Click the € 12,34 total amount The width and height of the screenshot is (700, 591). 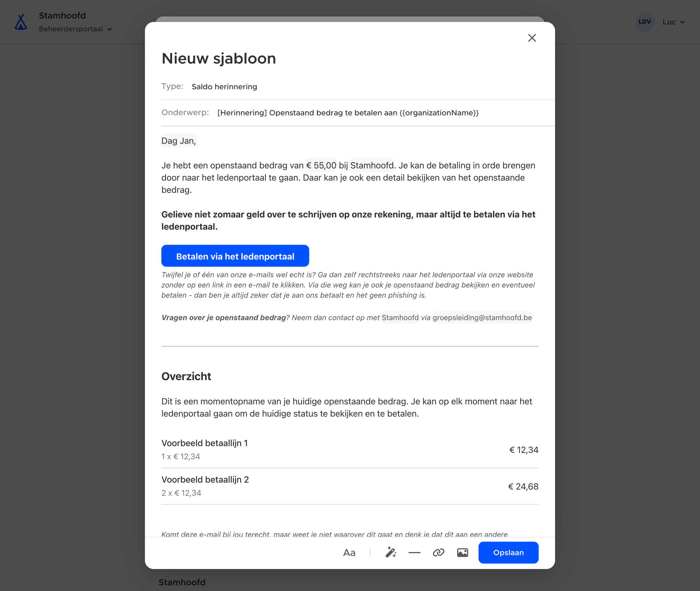(x=524, y=450)
